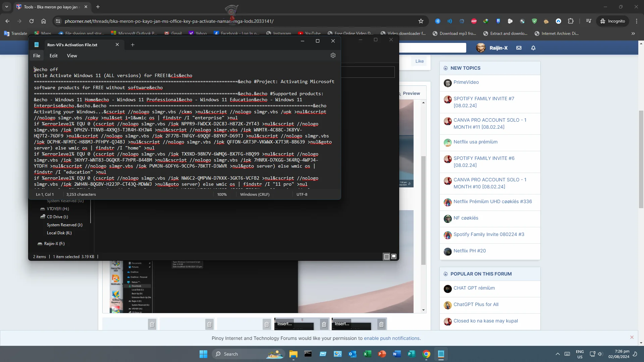Click the 100% zoom status entry
The image size is (644, 362).
222,194
